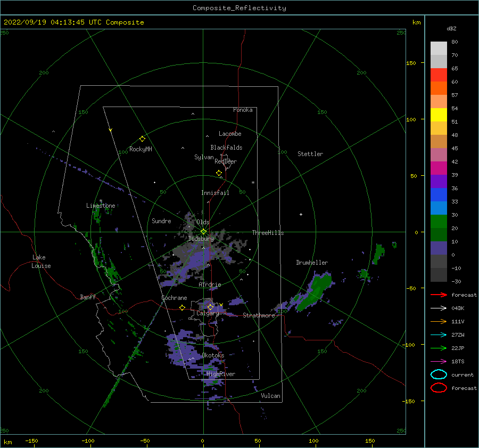Click the HighRiver label
Screen dimensions: 479x448
(x=221, y=374)
